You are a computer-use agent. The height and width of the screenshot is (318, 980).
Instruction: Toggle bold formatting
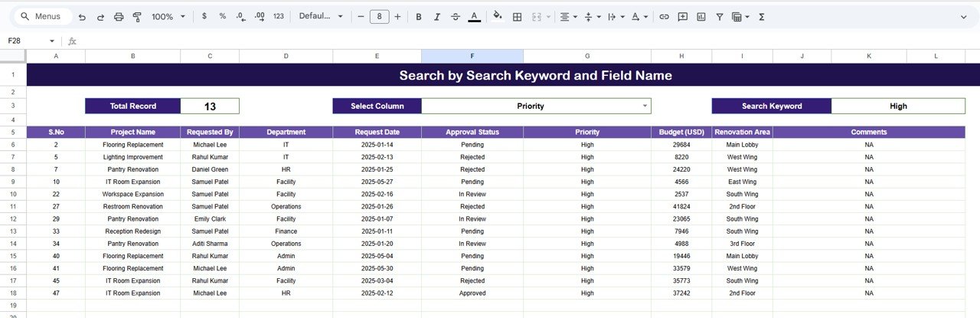click(419, 16)
